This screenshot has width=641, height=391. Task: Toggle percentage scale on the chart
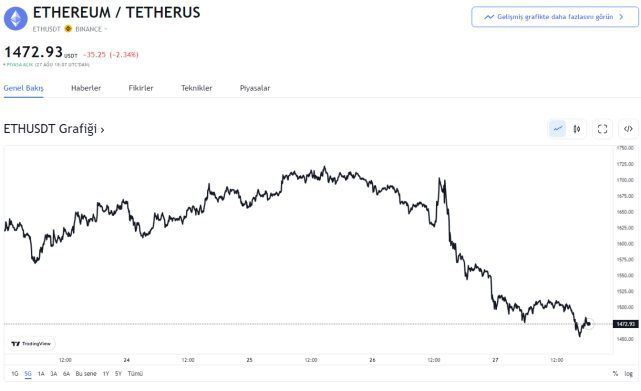pyautogui.click(x=615, y=373)
